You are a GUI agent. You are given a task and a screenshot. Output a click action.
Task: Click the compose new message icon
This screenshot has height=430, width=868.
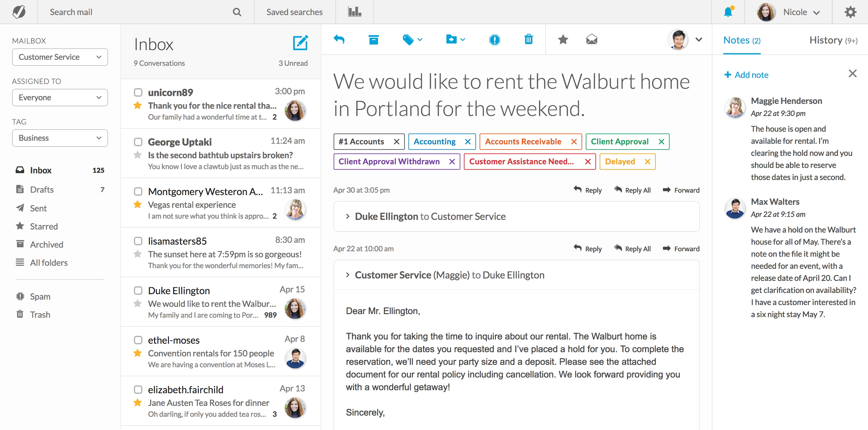(300, 43)
